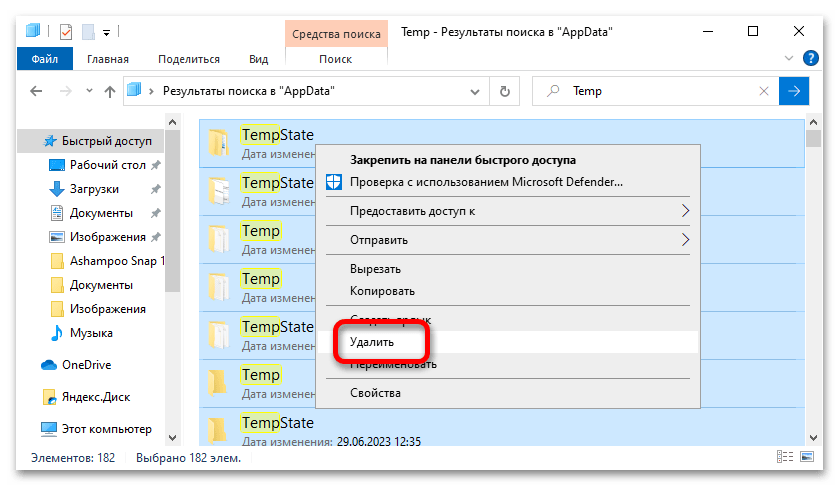The height and width of the screenshot is (486, 839).
Task: Click the Загрузки download arrow icon
Action: pos(57,189)
